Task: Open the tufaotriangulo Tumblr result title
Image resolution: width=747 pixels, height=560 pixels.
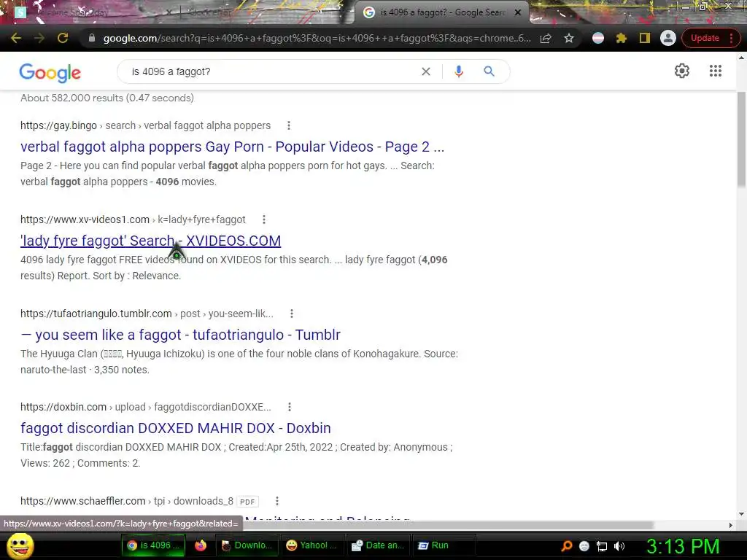Action: [181, 335]
